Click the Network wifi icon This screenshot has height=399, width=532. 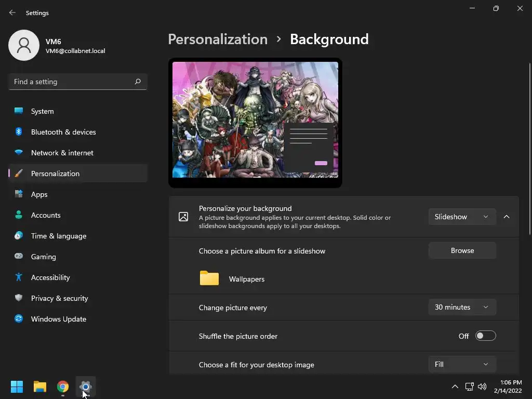coord(19,152)
